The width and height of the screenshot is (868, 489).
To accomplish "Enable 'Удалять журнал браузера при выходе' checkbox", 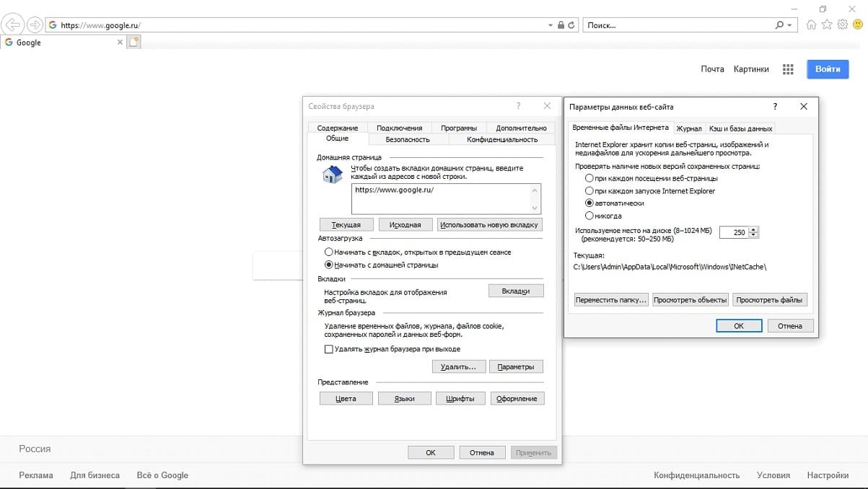I will pos(329,349).
